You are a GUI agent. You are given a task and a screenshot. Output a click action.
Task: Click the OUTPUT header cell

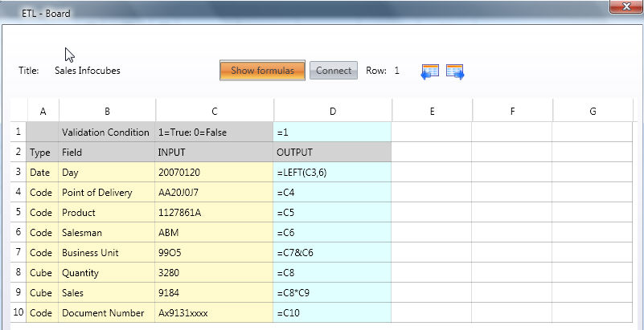click(x=332, y=152)
